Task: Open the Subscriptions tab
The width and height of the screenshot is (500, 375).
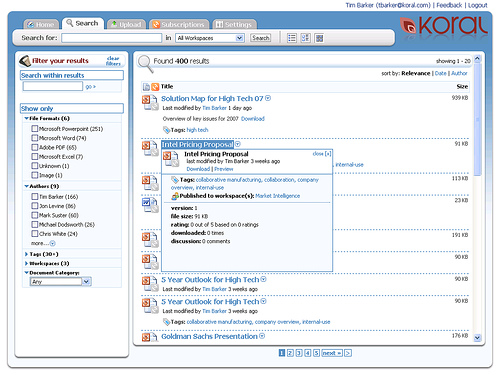Action: [179, 24]
